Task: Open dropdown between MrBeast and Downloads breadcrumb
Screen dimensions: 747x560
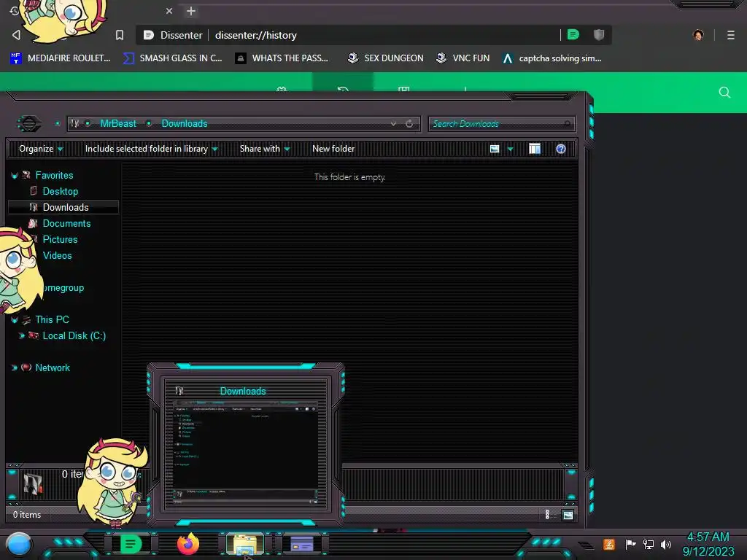Action: point(149,124)
